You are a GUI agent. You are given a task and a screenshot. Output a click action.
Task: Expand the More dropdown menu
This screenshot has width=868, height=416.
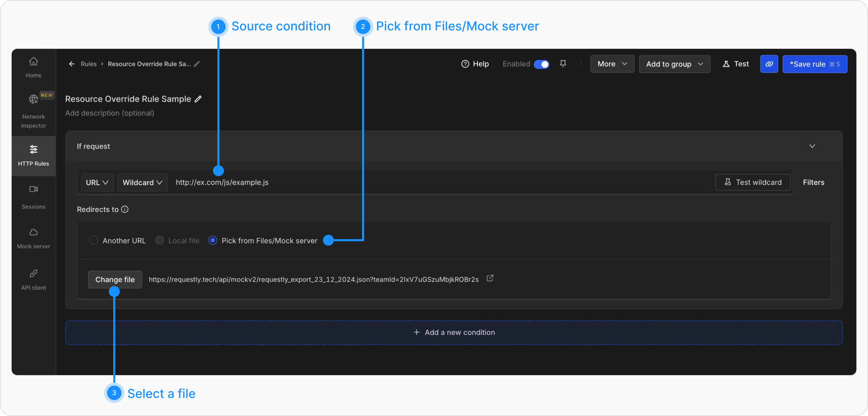[612, 64]
